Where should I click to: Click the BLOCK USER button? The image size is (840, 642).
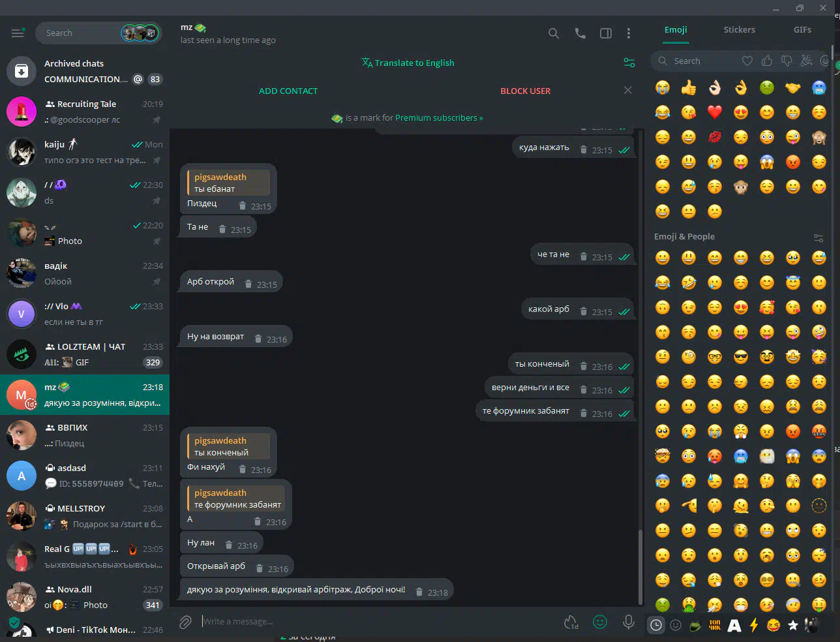[x=525, y=91]
